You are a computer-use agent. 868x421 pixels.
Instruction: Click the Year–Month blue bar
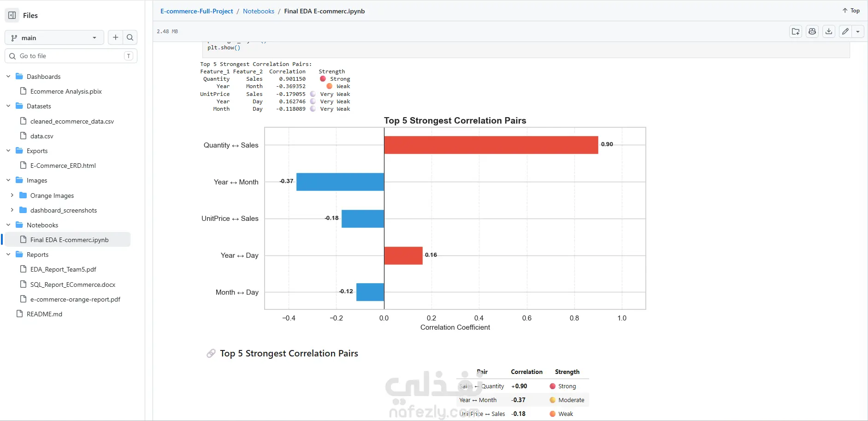(340, 182)
